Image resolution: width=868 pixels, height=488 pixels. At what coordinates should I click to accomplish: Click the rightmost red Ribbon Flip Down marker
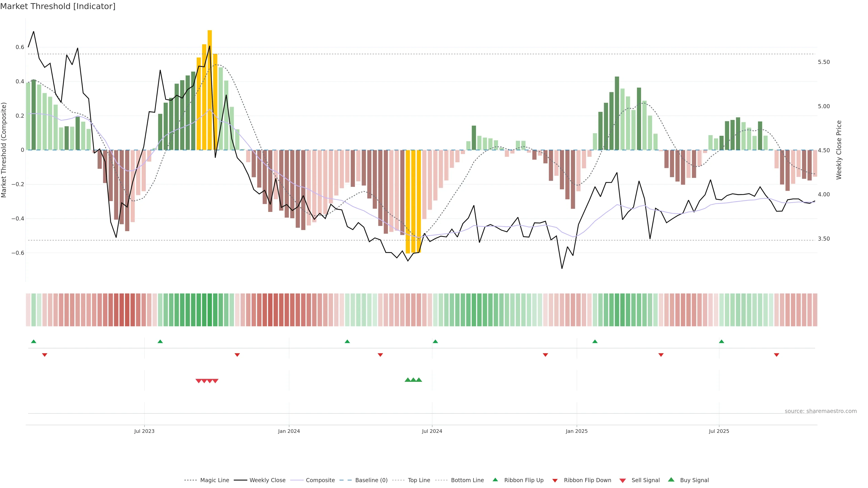pos(776,355)
